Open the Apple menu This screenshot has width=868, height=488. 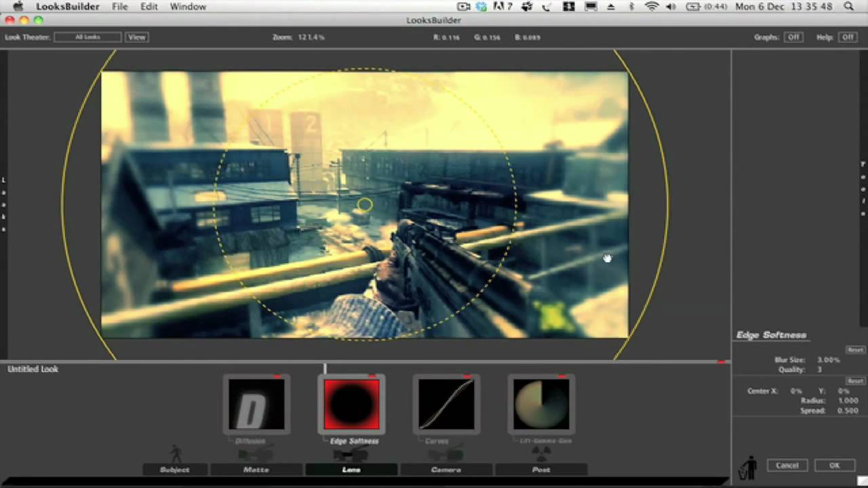click(x=18, y=7)
